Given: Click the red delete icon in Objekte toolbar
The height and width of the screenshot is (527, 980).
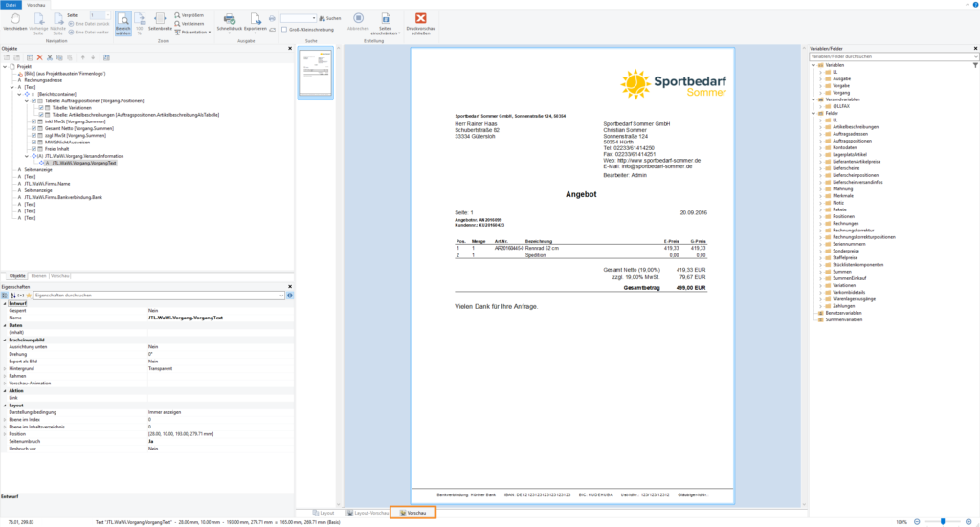Looking at the screenshot, I should coord(39,57).
